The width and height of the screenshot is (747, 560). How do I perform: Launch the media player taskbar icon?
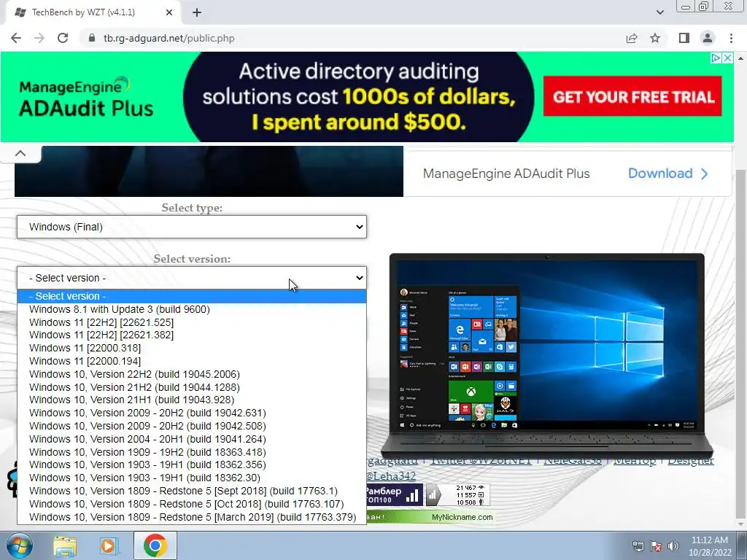(109, 545)
